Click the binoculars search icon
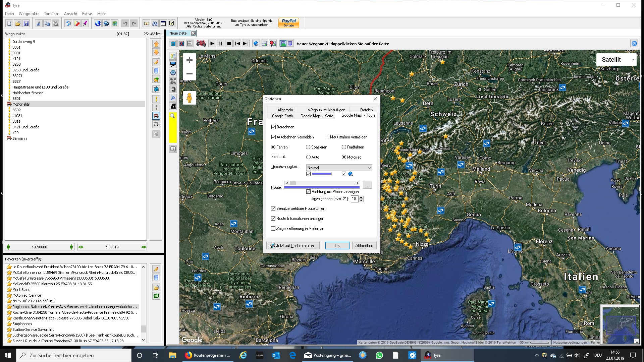 pyautogui.click(x=155, y=23)
